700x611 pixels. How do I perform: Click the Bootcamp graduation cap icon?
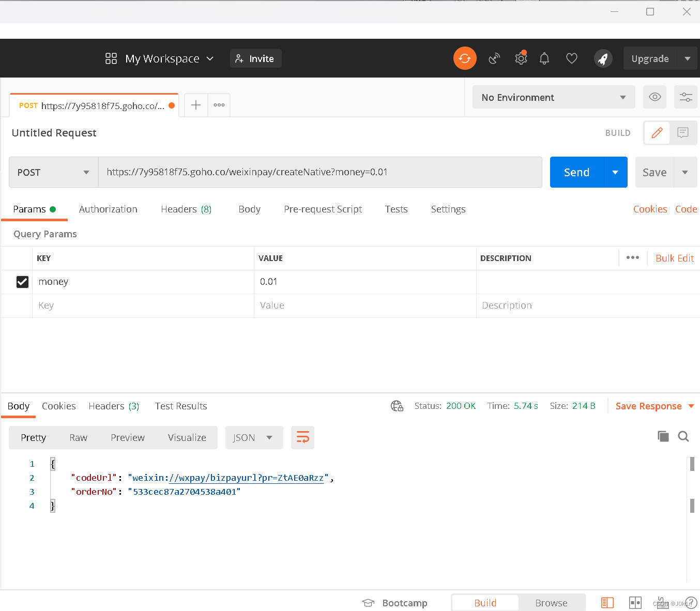[368, 603]
